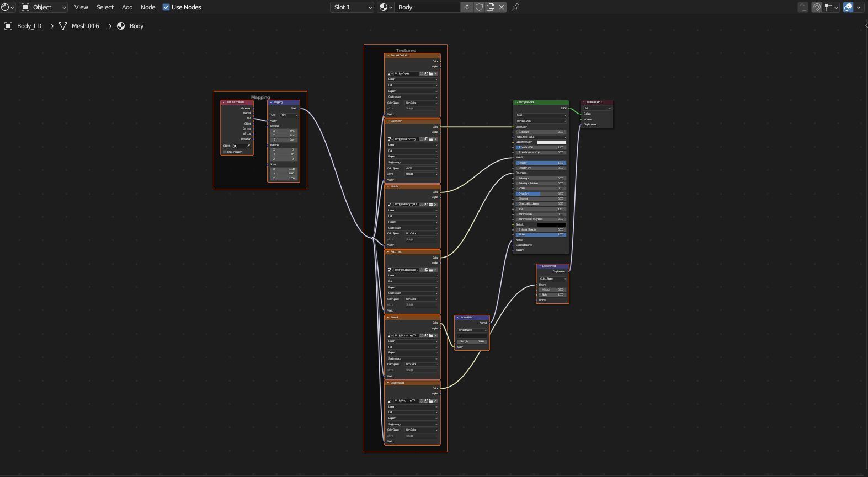The height and width of the screenshot is (477, 868).
Task: Click fake user shield in Base Color texture node
Action: (422, 139)
